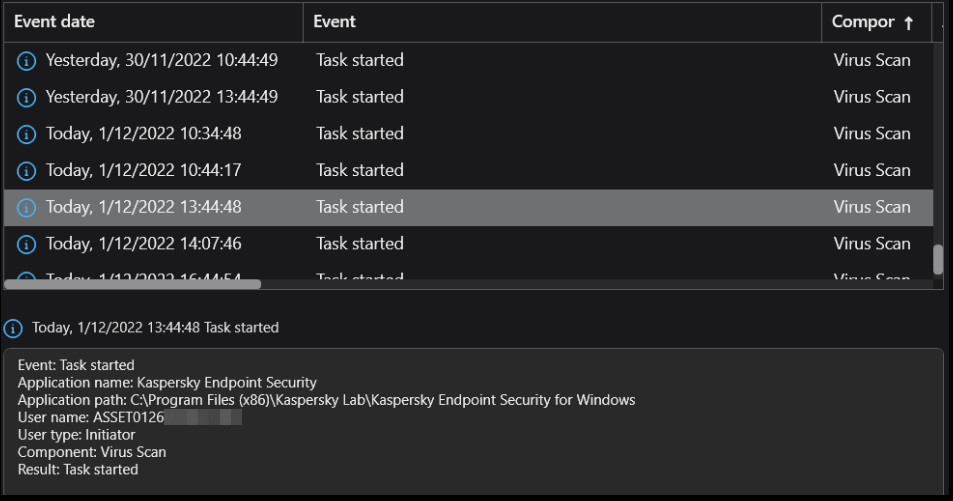Select Task started row at 10:34:48

(x=468, y=134)
